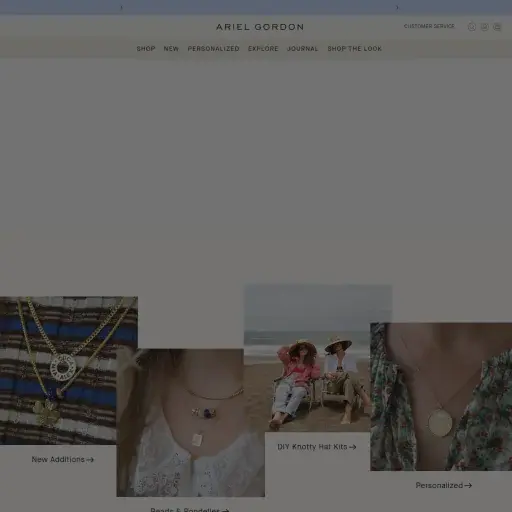
Task: Go to previous announcement bar message
Action: pos(121,7)
